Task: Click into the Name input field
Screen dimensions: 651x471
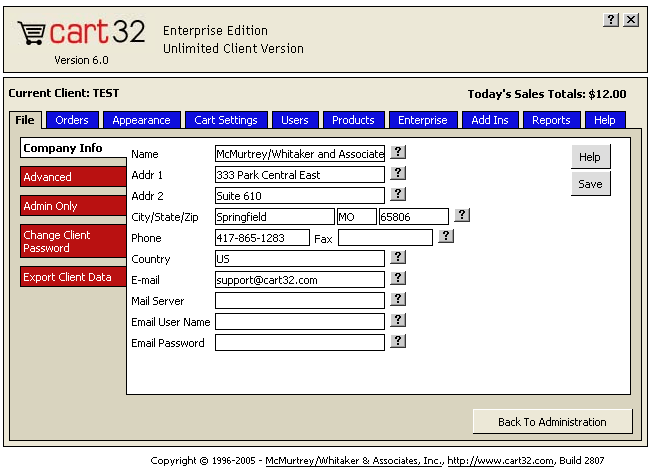Action: pos(300,154)
